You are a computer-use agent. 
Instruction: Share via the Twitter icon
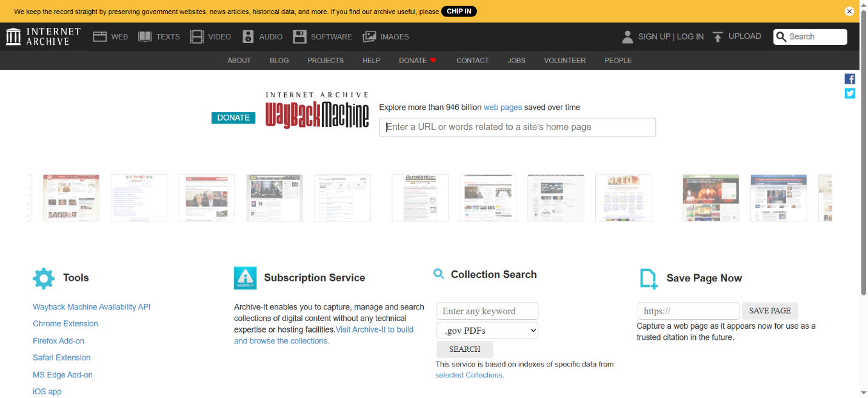pyautogui.click(x=850, y=93)
